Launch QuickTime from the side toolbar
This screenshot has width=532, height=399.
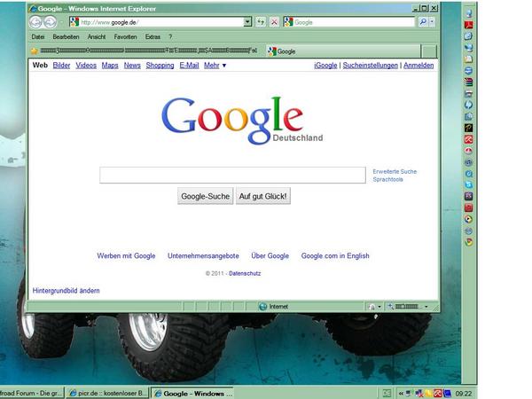[x=468, y=174]
